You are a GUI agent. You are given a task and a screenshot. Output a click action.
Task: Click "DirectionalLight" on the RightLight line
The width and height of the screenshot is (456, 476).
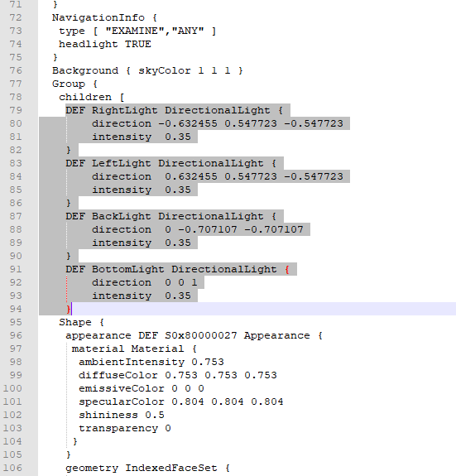[218, 110]
